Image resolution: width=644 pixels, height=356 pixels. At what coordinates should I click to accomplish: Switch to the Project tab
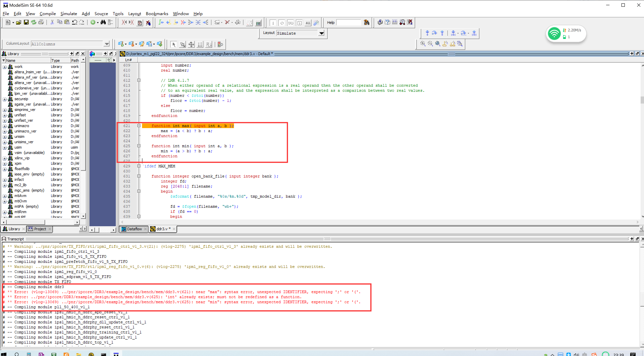[x=40, y=229]
